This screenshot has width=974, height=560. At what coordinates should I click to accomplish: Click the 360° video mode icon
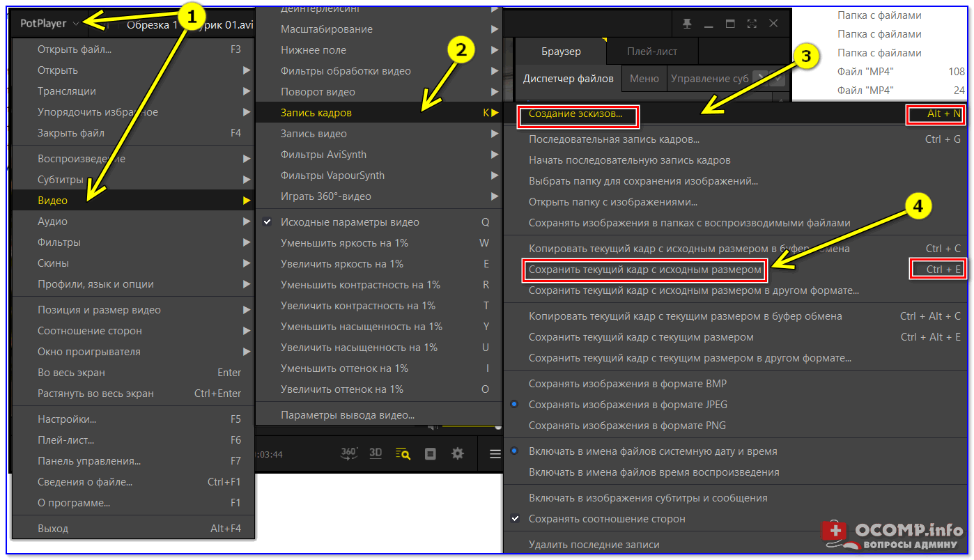[x=349, y=453]
